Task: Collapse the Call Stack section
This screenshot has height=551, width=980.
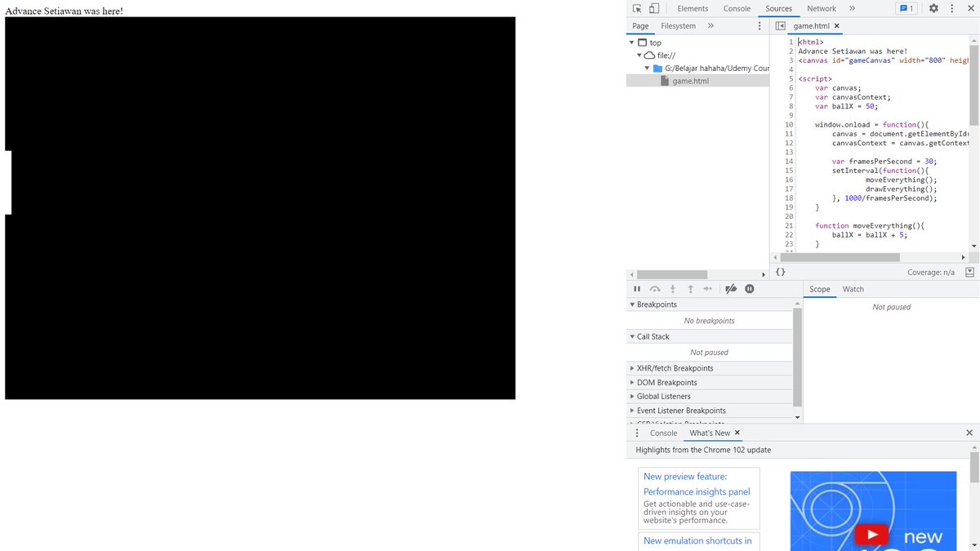Action: coord(710,336)
